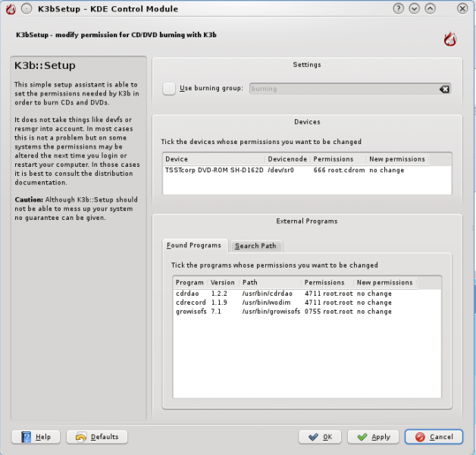Viewport: 476px width, 455px height.
Task: Click version 1.1.9 cell of cdrecord
Action: (219, 303)
